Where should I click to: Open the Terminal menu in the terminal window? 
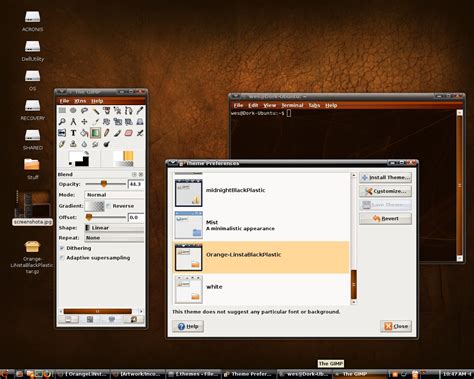tap(292, 105)
